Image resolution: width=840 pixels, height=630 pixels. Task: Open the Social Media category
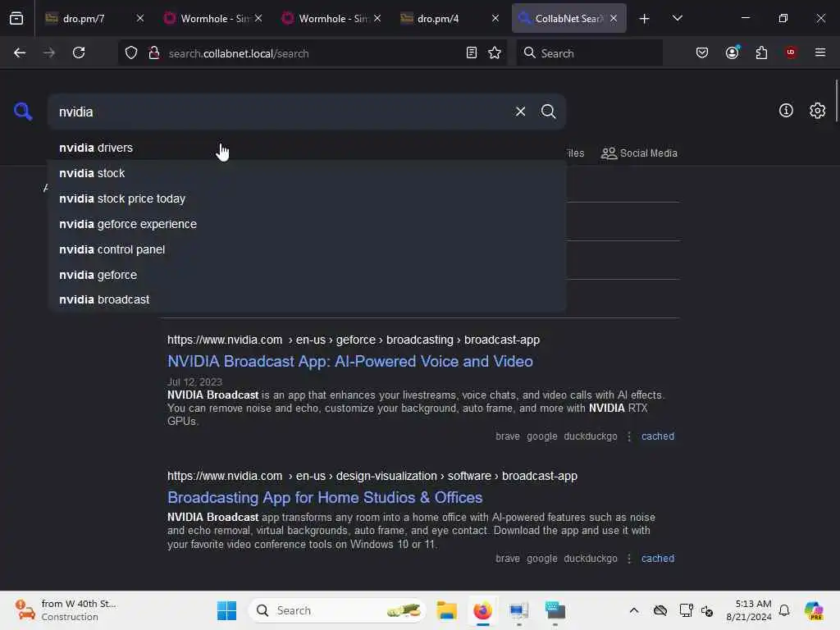click(x=639, y=153)
